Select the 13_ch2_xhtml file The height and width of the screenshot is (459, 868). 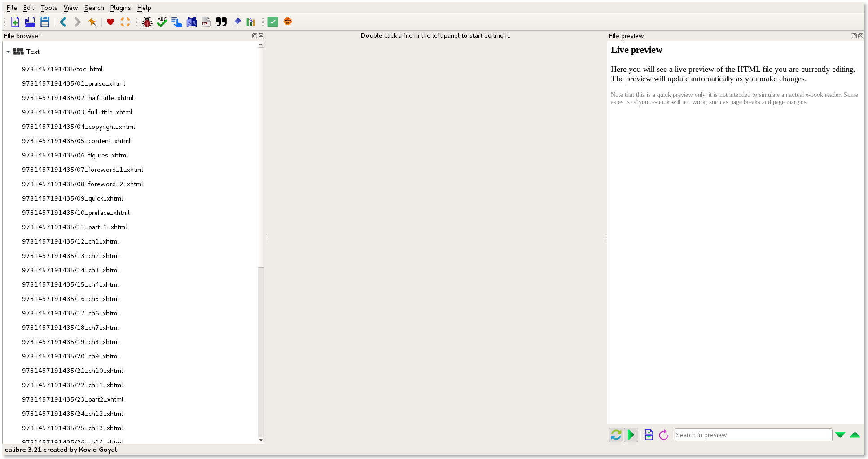click(70, 256)
